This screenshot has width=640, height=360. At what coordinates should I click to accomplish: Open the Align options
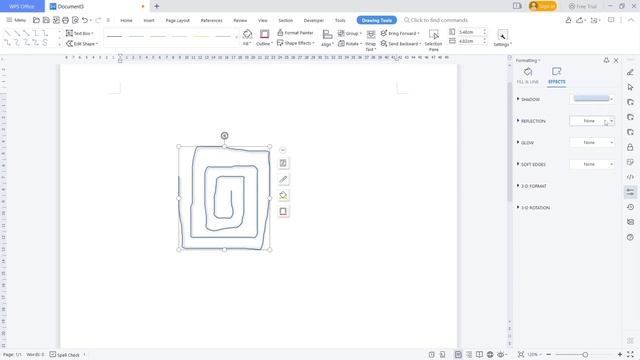tap(327, 38)
